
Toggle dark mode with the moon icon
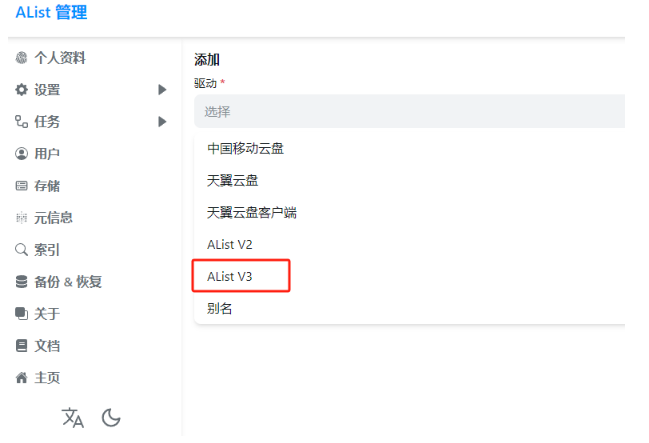[111, 417]
